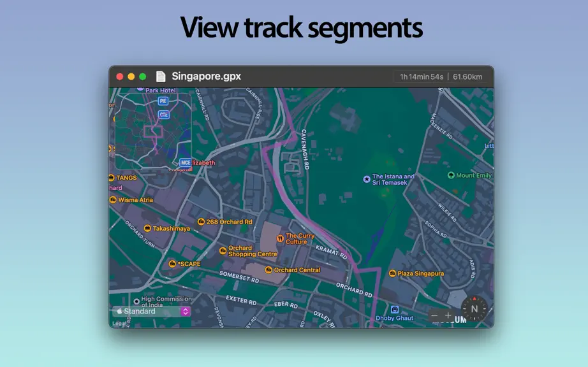Click the compass N control
This screenshot has height=367, width=588.
pyautogui.click(x=474, y=308)
